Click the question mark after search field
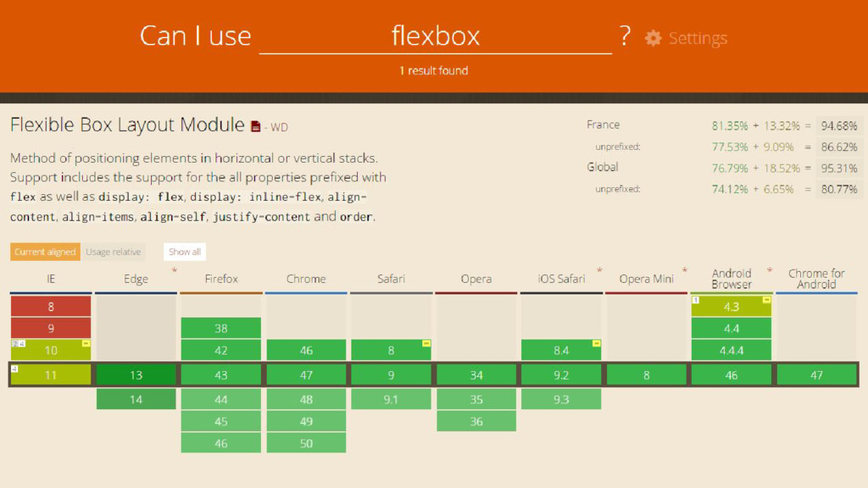The image size is (868, 488). pos(625,36)
